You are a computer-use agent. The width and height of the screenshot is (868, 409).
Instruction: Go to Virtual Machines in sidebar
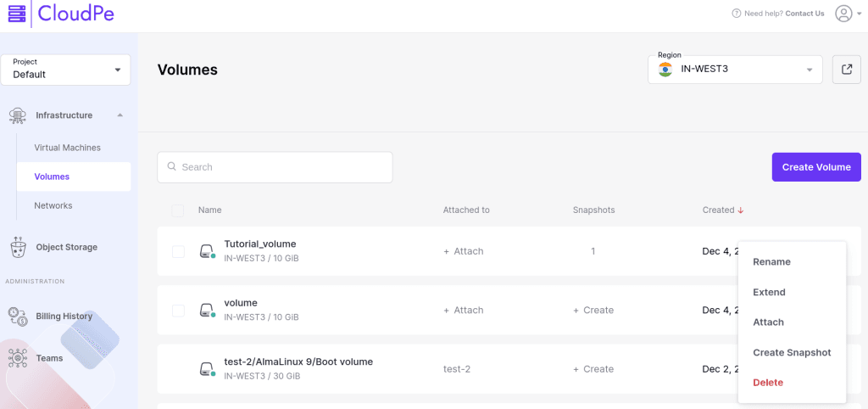point(68,148)
